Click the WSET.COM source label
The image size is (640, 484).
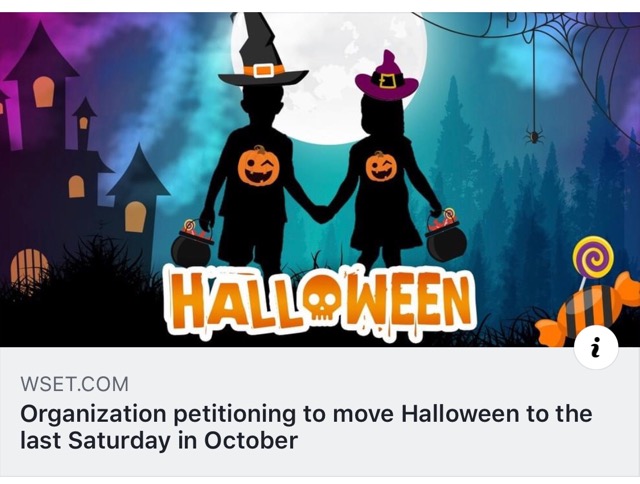click(74, 384)
